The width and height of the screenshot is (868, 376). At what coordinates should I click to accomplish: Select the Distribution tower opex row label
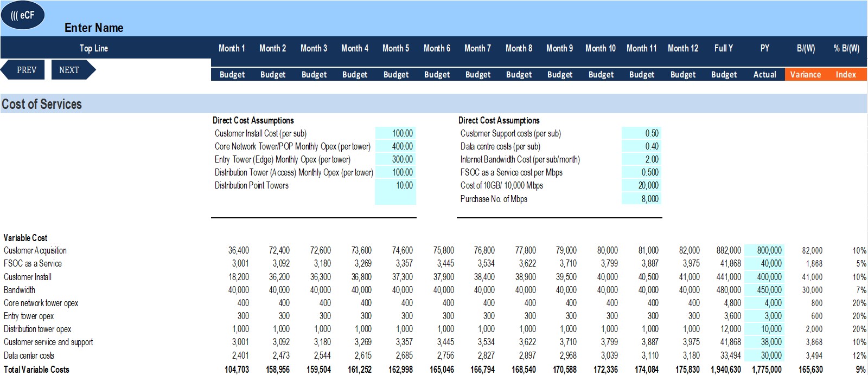point(37,329)
